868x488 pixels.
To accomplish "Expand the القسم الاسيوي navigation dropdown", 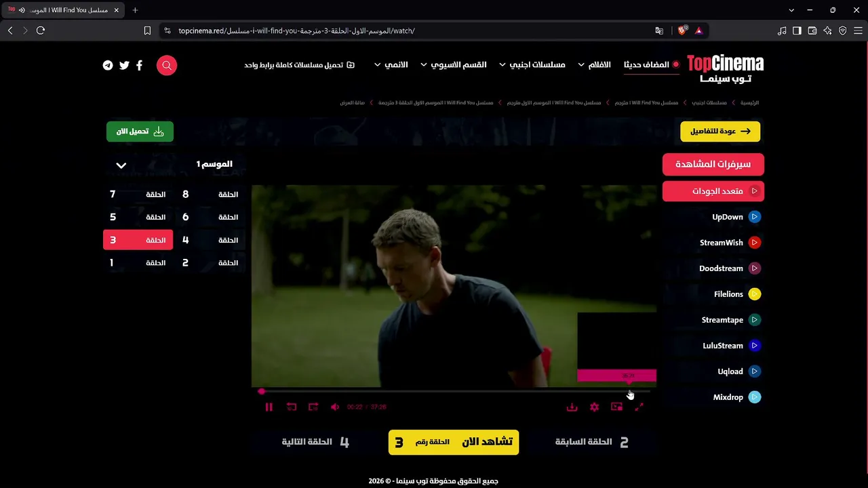I will [x=454, y=65].
